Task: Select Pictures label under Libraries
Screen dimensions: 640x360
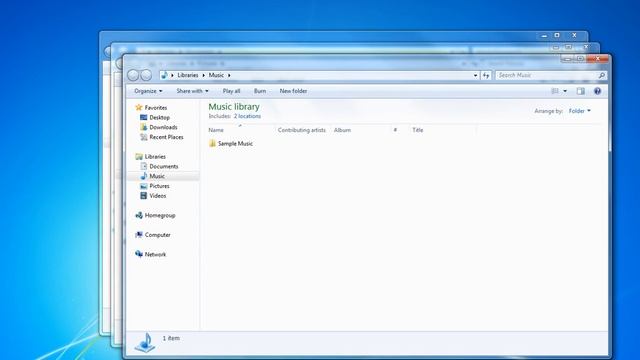Action: (159, 186)
